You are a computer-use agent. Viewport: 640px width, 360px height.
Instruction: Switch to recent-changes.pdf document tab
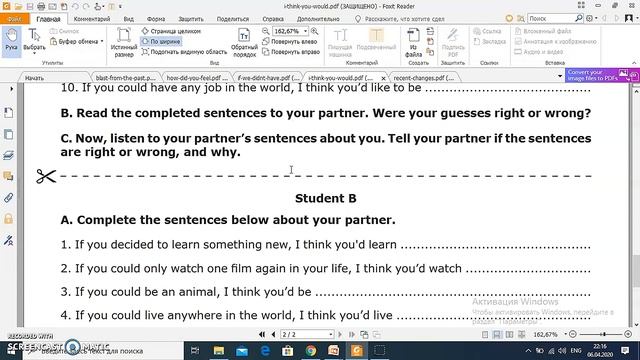click(x=424, y=78)
